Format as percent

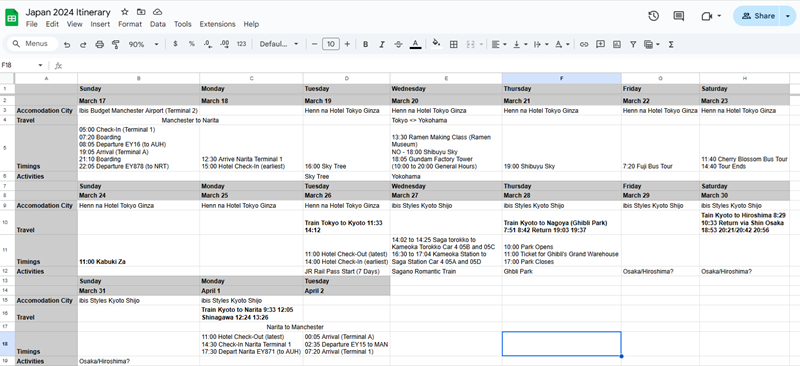click(x=192, y=44)
